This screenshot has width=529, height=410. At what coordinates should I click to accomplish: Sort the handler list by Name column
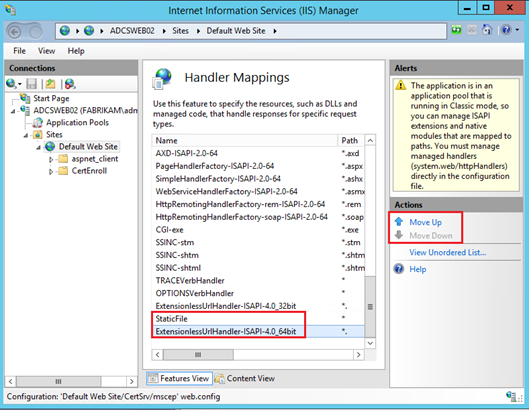pyautogui.click(x=245, y=140)
